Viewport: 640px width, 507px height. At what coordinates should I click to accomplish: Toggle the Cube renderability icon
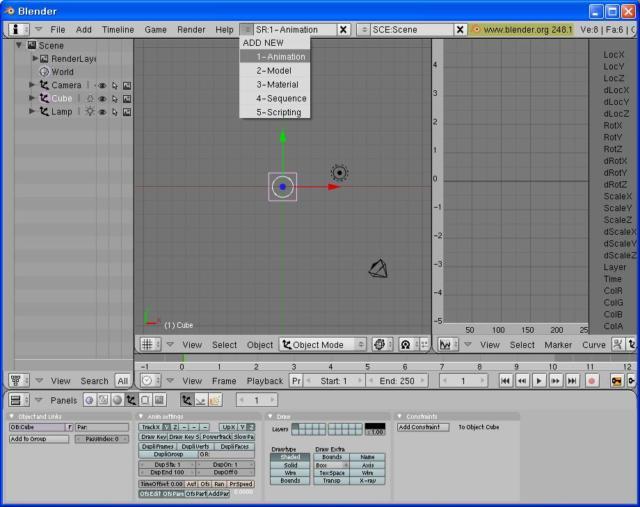tap(127, 98)
